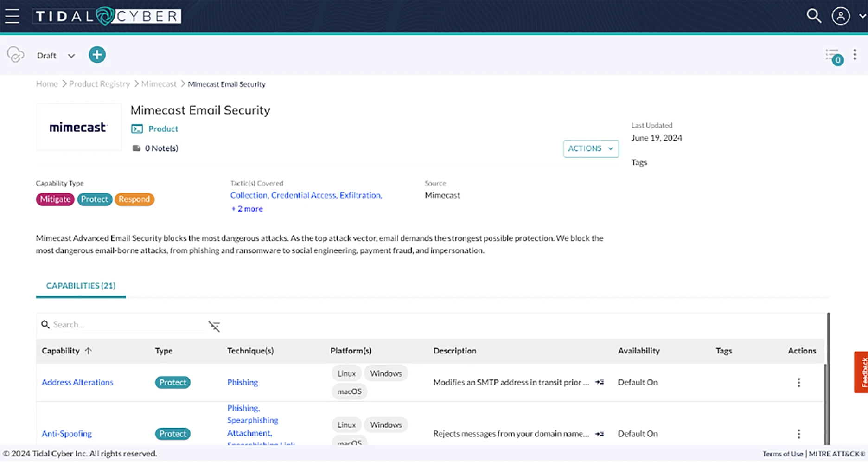Open the 0 Note(s) folder icon

(136, 148)
